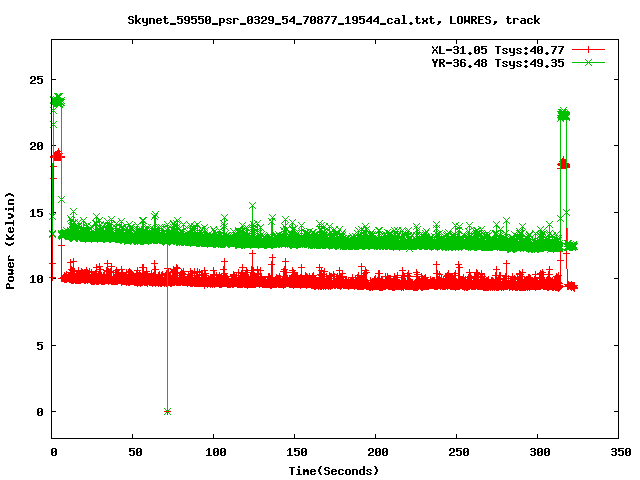Viewport: 640px width, 480px height.
Task: Click the Time(Seconds) x-axis label
Action: [x=333, y=471]
